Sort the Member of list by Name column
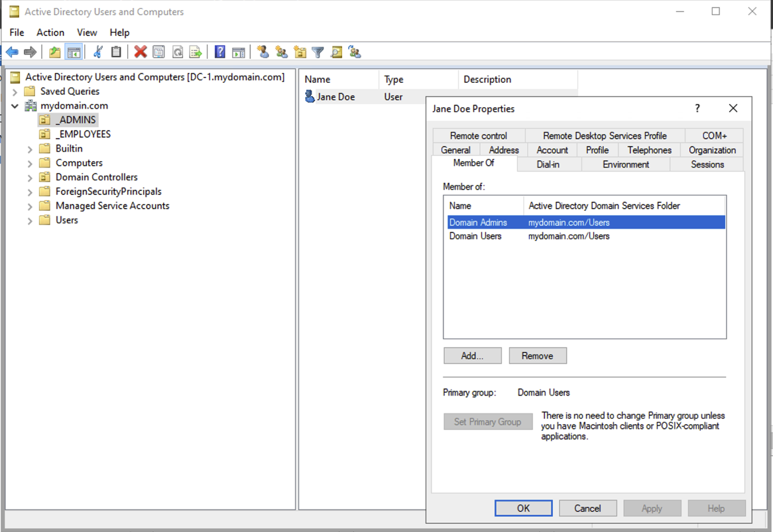 (483, 205)
